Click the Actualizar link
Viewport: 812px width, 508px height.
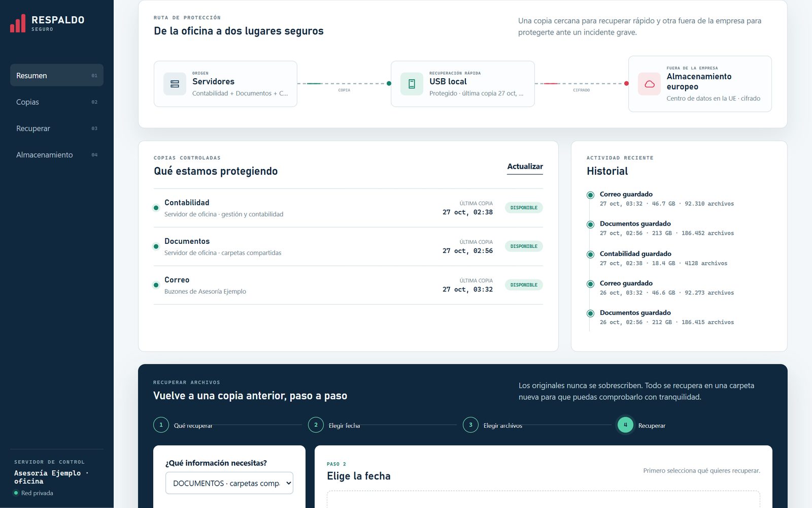tap(525, 167)
